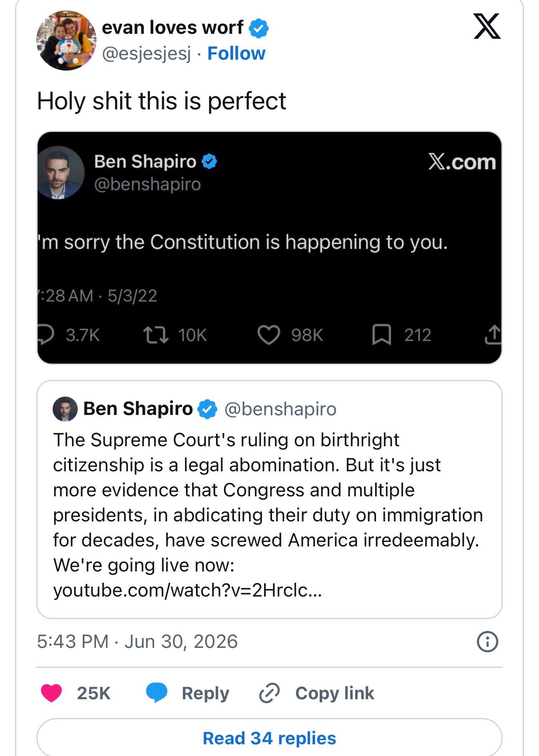This screenshot has width=539, height=756.
Task: Click the heart icon showing 98K
Action: [x=268, y=335]
